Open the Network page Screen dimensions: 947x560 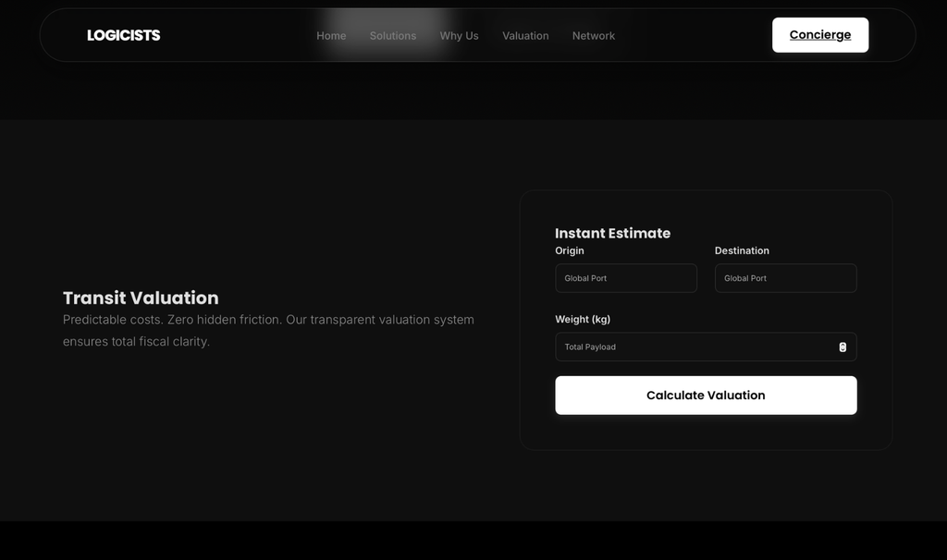pyautogui.click(x=593, y=35)
